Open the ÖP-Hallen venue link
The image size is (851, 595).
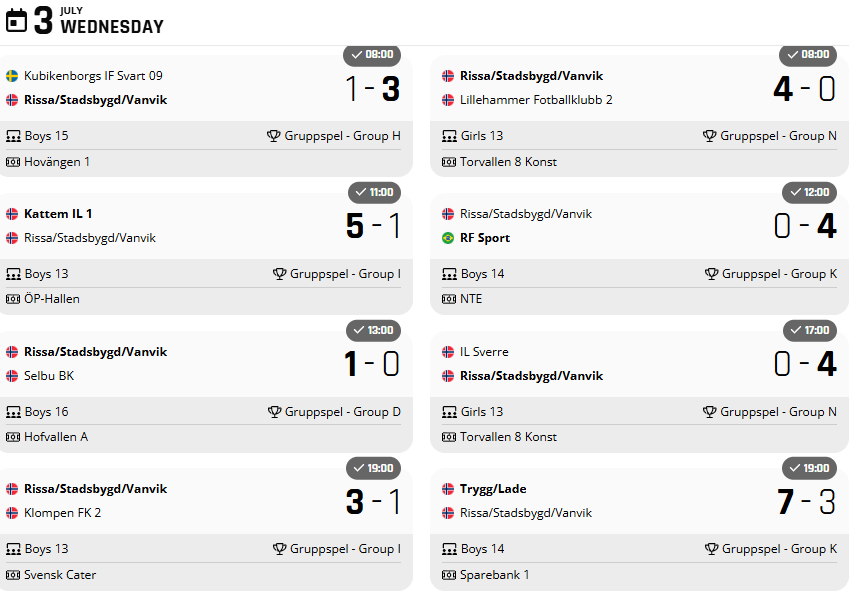click(52, 299)
